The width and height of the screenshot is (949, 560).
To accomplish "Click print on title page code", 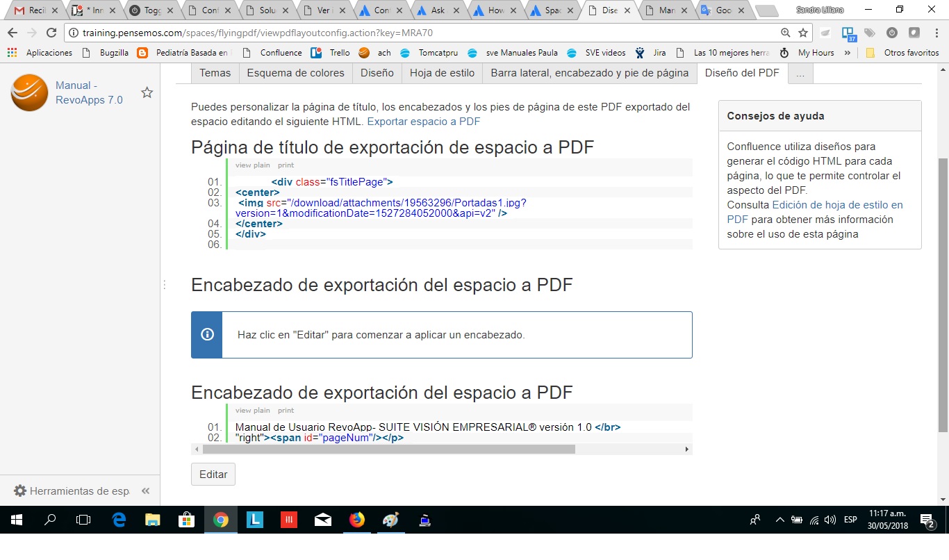I will tap(286, 165).
